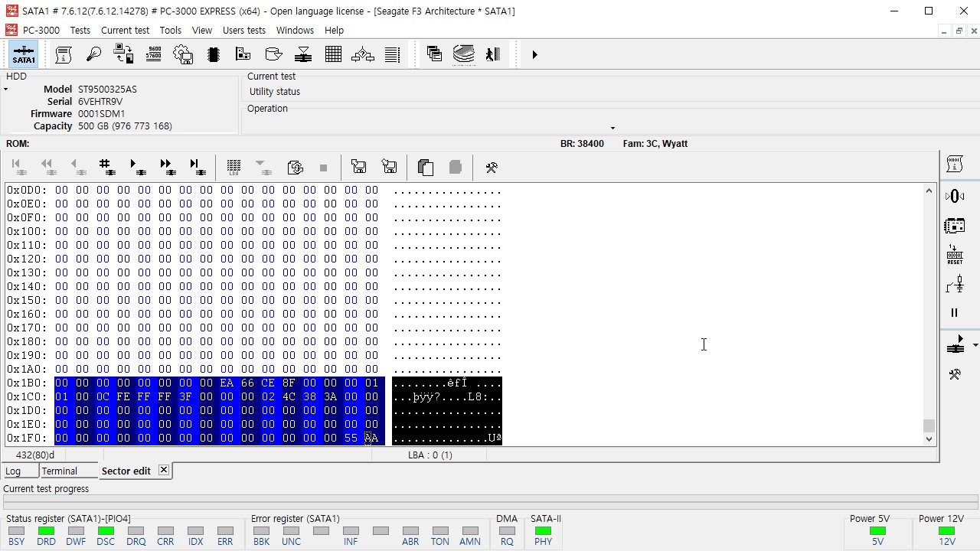Go to next sector in editor toolbar

[x=138, y=166]
